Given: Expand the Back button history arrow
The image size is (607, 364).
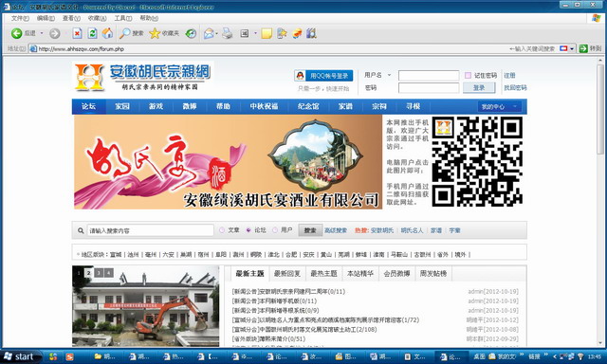Looking at the screenshot, I should coord(42,34).
